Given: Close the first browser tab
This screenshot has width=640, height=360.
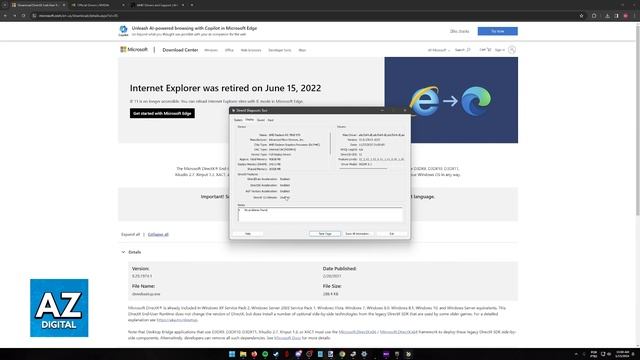Looking at the screenshot, I should tap(64, 5).
